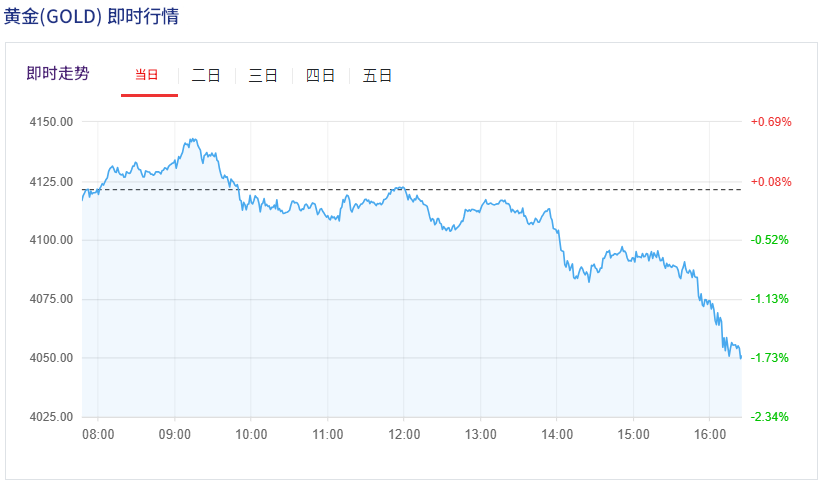Show the 五日 trend tab
The image size is (822, 483).
(377, 75)
